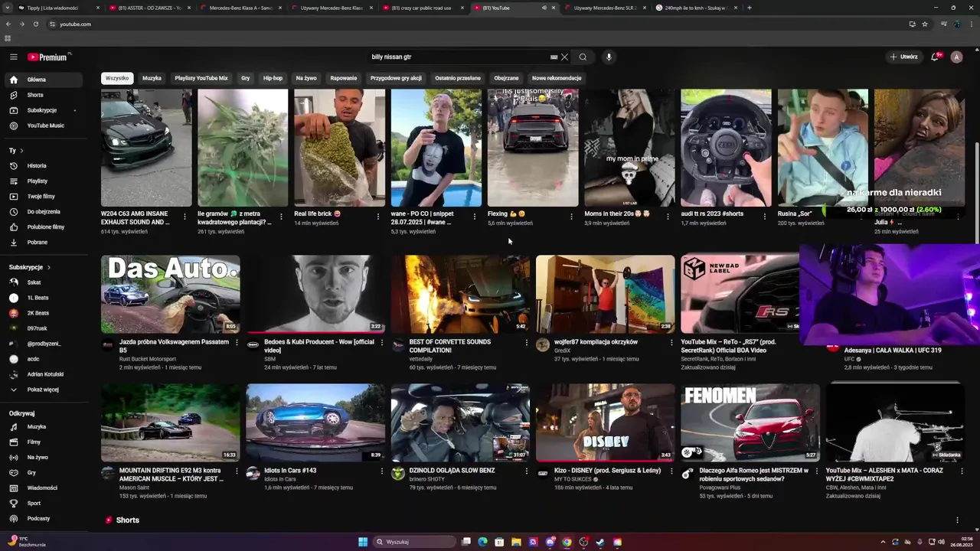Expand Pokaż więcej subscriptions list
The height and width of the screenshot is (551, 980).
point(44,390)
